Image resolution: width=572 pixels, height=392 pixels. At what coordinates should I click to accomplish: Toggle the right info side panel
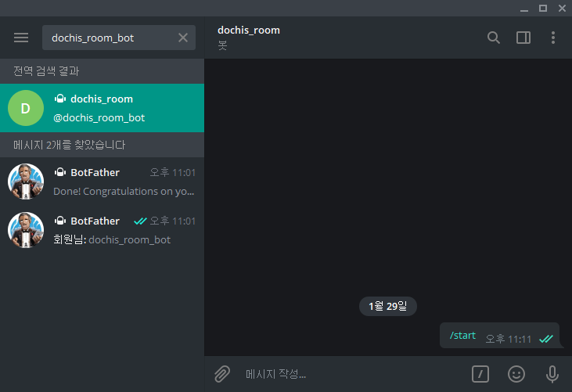523,38
